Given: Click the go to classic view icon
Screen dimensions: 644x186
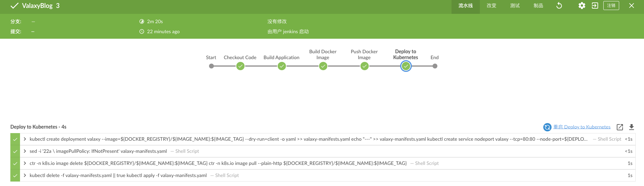Looking at the screenshot, I should 595,6.
